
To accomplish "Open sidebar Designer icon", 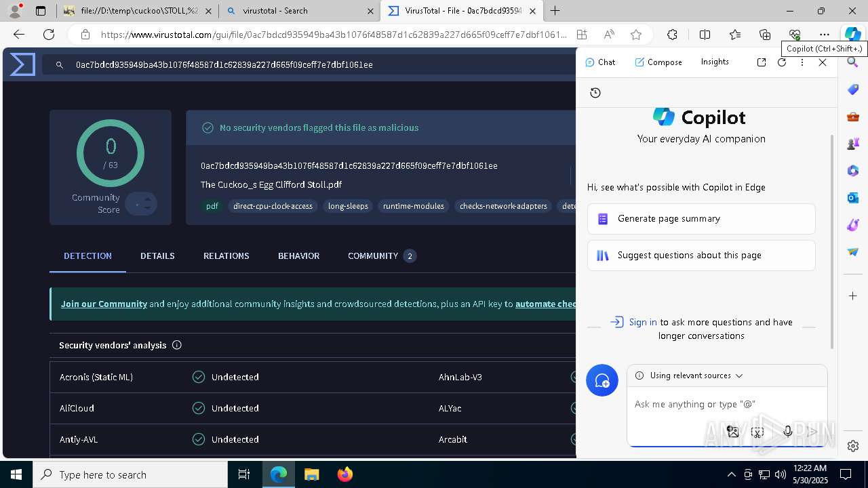I will [853, 225].
